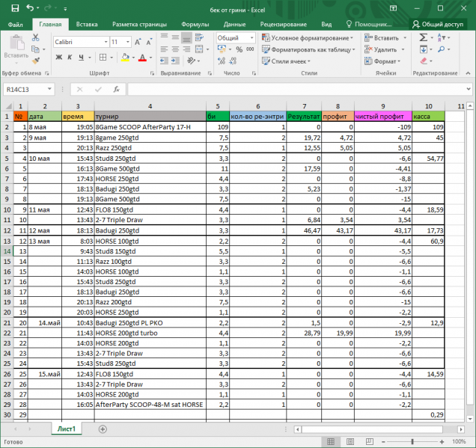Image resolution: width=476 pixels, height=448 pixels.
Task: Align text to middle icon
Action: [175, 37]
